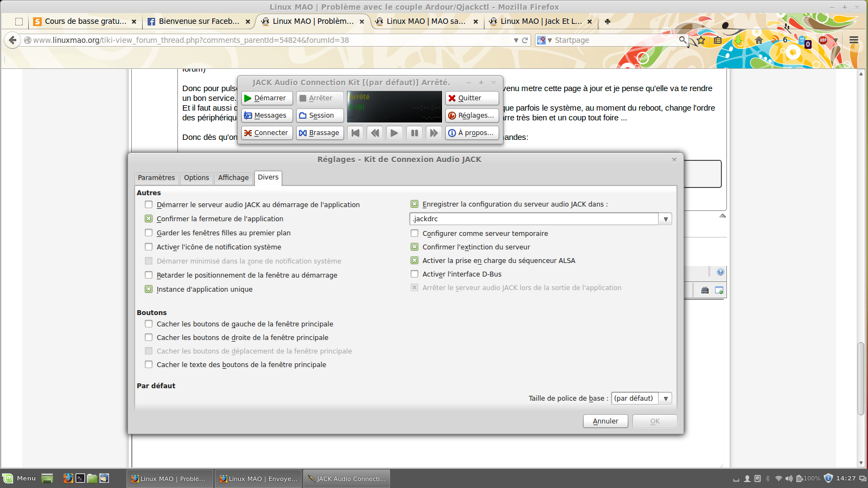Switch to the Options tab
Screen dimensions: 868x488
196,178
